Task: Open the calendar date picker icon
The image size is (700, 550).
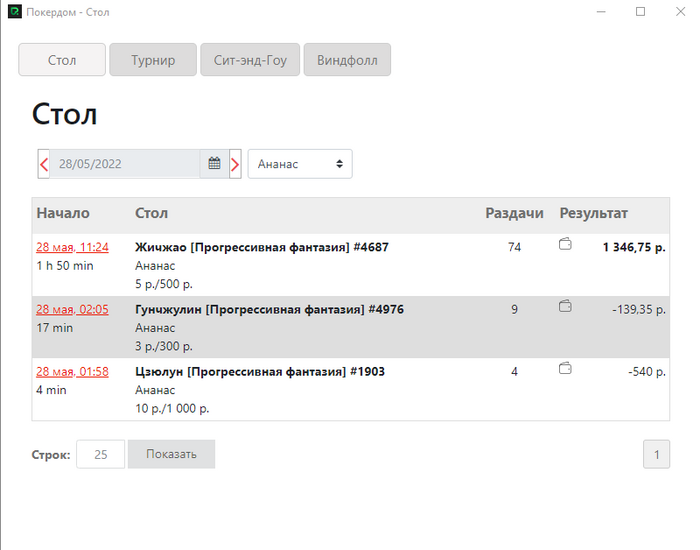Action: [214, 164]
